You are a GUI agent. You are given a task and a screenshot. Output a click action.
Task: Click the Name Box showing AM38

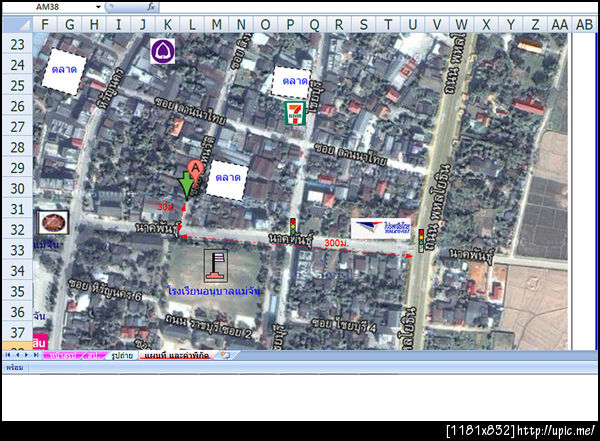click(x=48, y=7)
